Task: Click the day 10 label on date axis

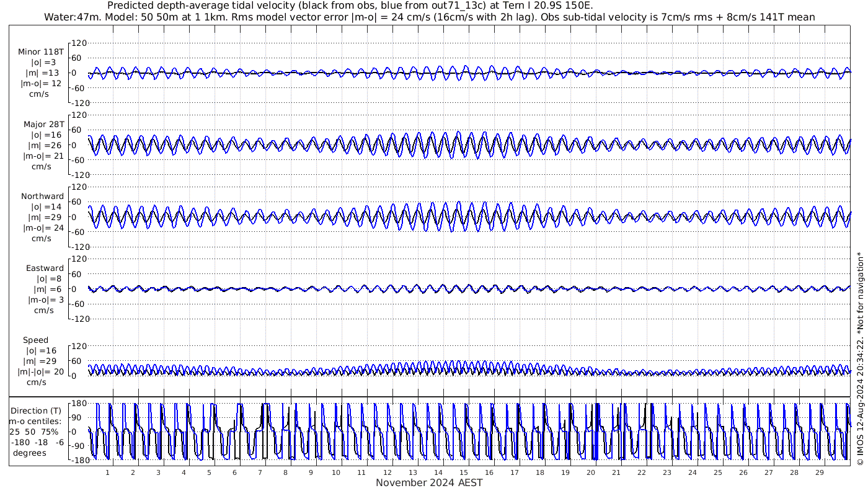Action: coord(336,472)
